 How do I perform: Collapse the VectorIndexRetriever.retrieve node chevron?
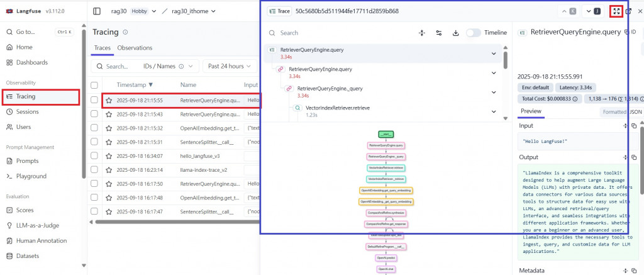tap(494, 111)
